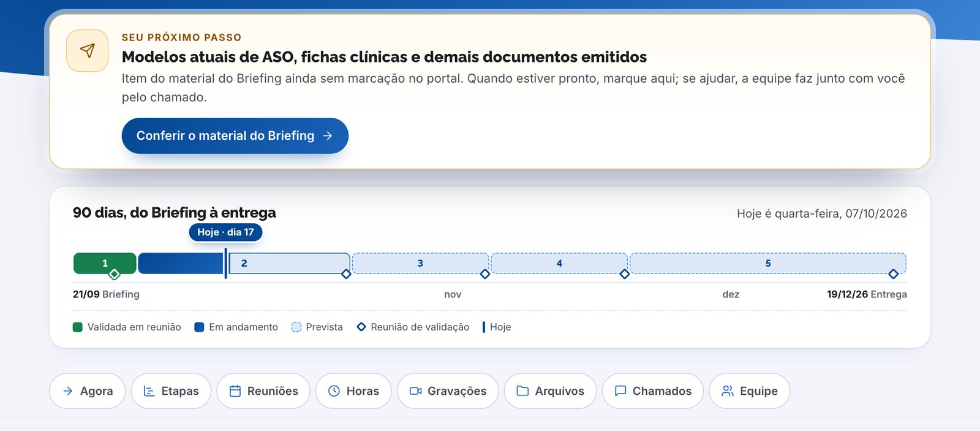Viewport: 980px width, 431px height.
Task: Click the Hoje · dia 17 badge
Action: coord(225,232)
